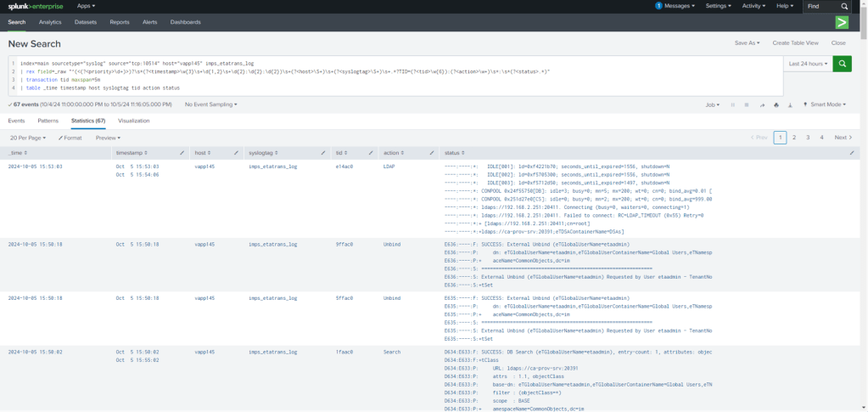The width and height of the screenshot is (868, 412).
Task: Click the pencil icon on syslogtag column
Action: pyautogui.click(x=322, y=152)
